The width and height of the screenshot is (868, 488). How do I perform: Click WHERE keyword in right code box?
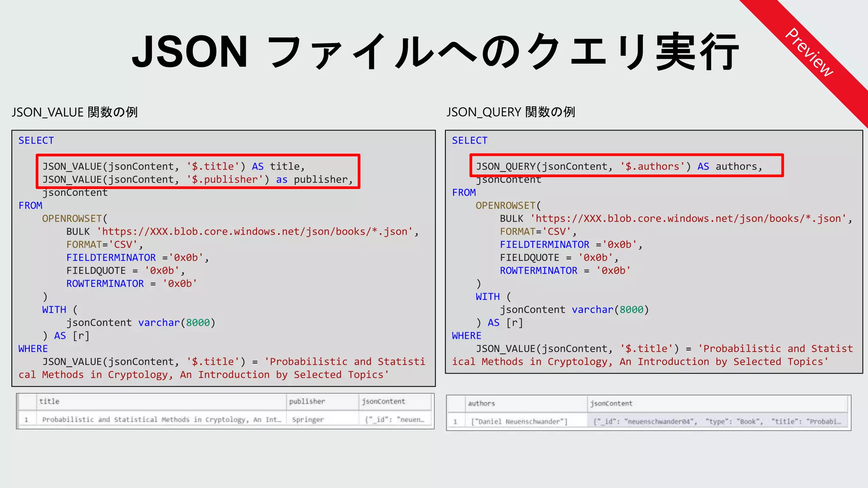[x=467, y=336]
